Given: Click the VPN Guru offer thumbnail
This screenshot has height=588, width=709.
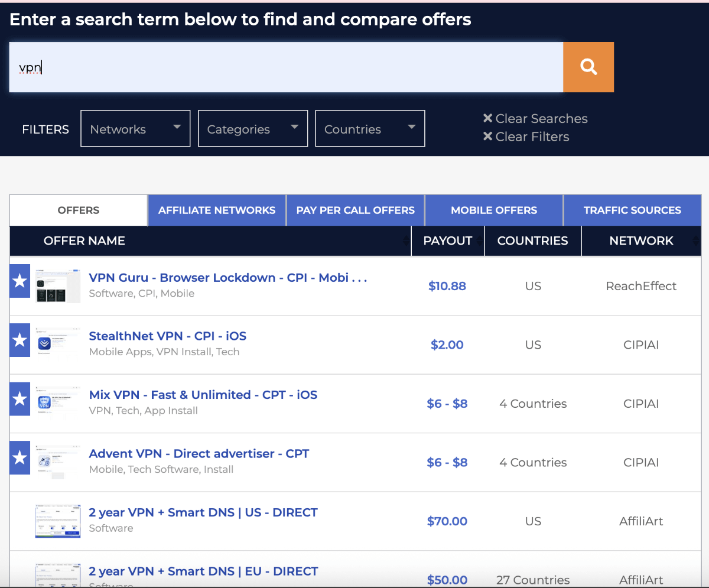Looking at the screenshot, I should (x=58, y=285).
